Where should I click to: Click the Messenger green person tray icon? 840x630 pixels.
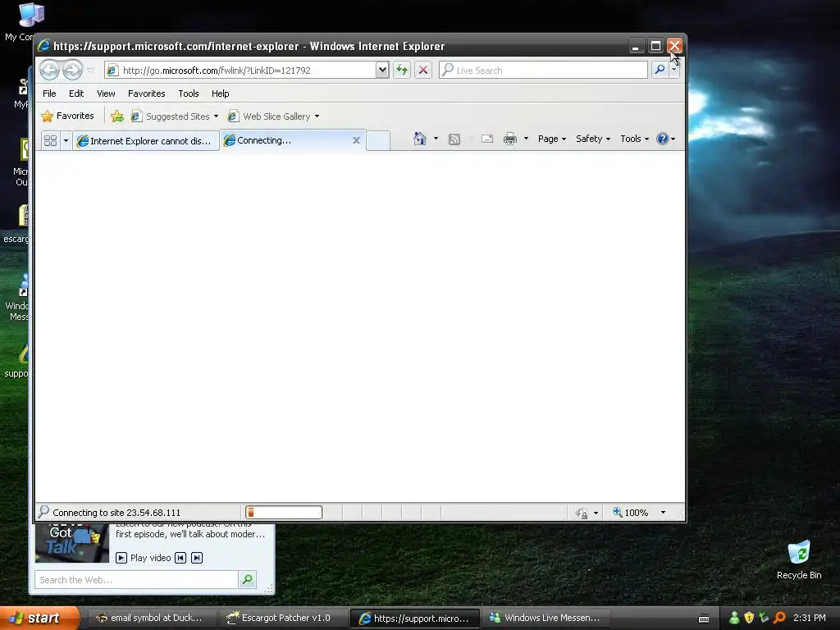click(734, 619)
